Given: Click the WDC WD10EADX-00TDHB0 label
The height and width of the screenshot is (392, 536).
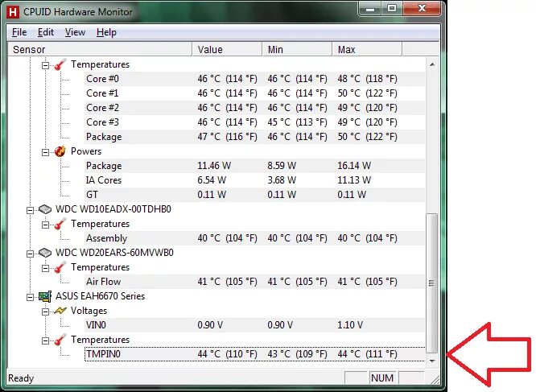Looking at the screenshot, I should coord(113,209).
